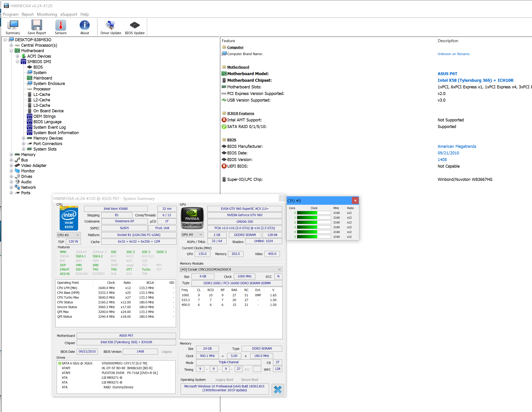Click Intel AMT Support red X icon
This screenshot has height=412, width=532.
(x=224, y=120)
